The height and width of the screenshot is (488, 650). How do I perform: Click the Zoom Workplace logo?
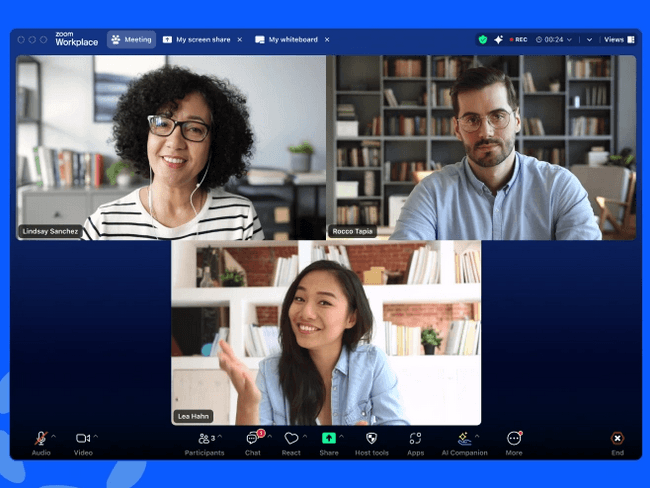click(77, 39)
